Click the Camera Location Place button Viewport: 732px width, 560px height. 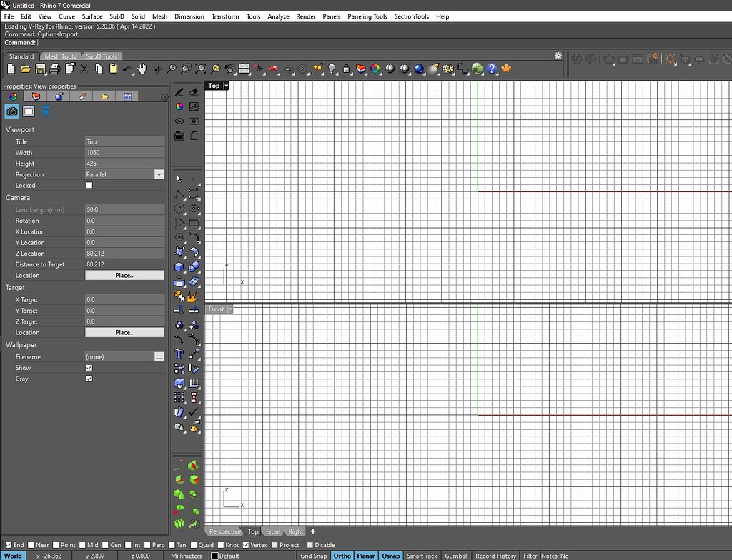[124, 275]
